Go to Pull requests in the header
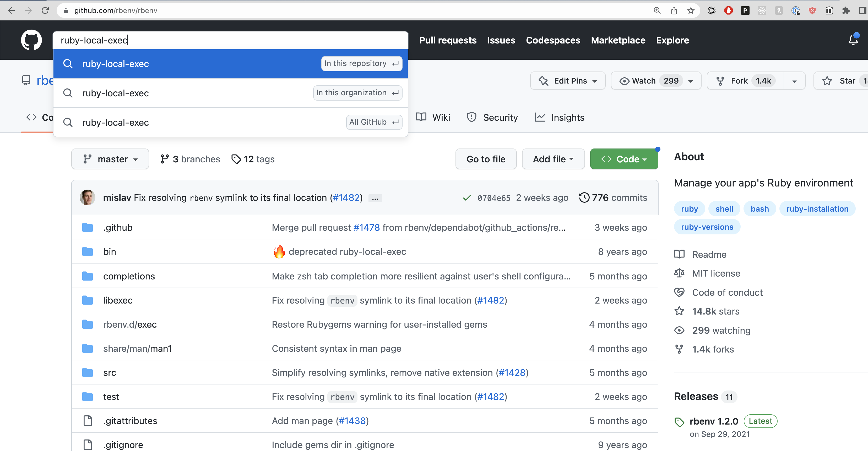The height and width of the screenshot is (451, 868). point(448,40)
